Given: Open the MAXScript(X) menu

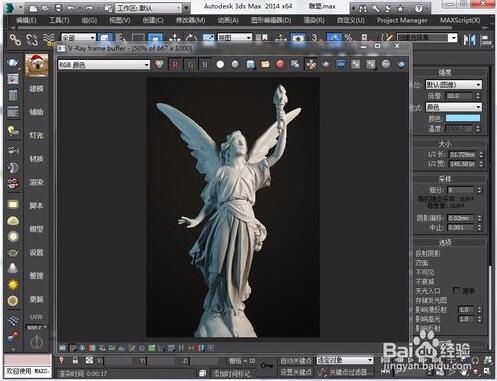Looking at the screenshot, I should coord(460,20).
